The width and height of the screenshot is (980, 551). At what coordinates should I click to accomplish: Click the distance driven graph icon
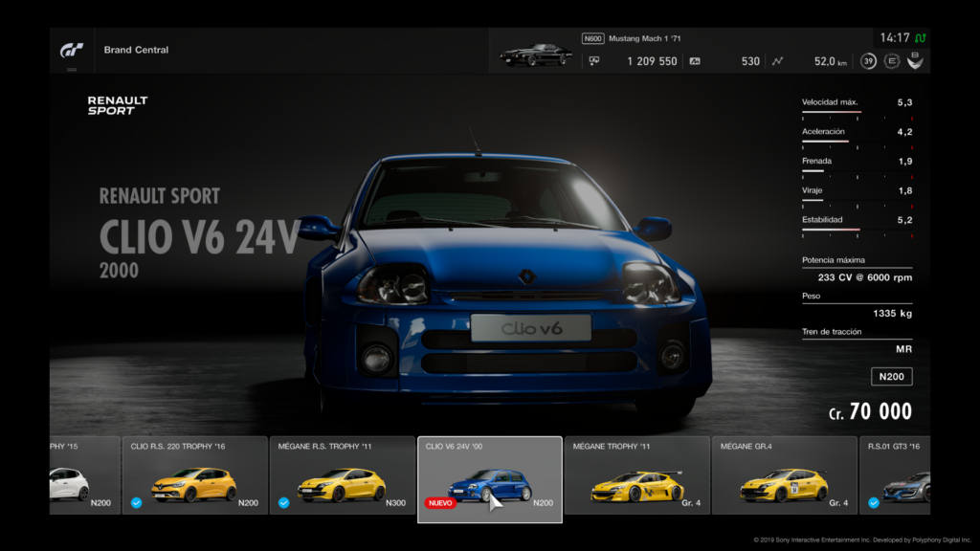coord(777,61)
